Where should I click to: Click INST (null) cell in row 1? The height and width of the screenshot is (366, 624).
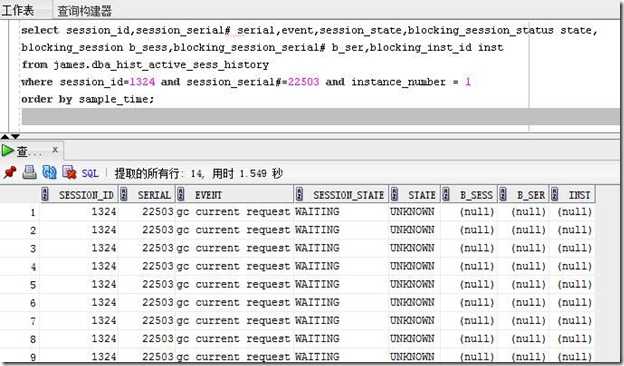pos(573,212)
